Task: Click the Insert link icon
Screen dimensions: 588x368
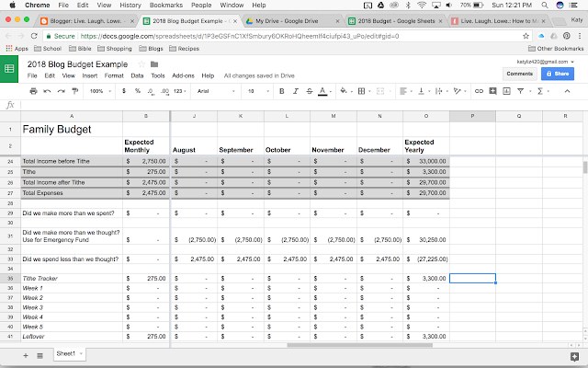Action: pyautogui.click(x=479, y=91)
